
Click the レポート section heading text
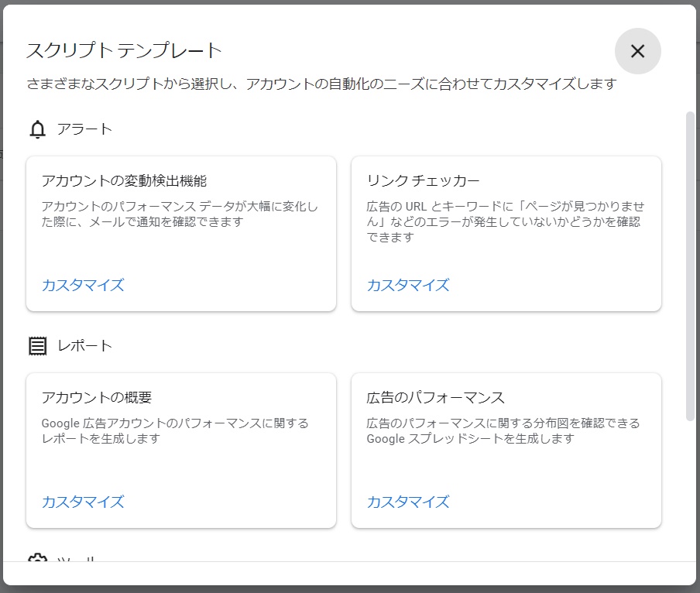tap(84, 346)
